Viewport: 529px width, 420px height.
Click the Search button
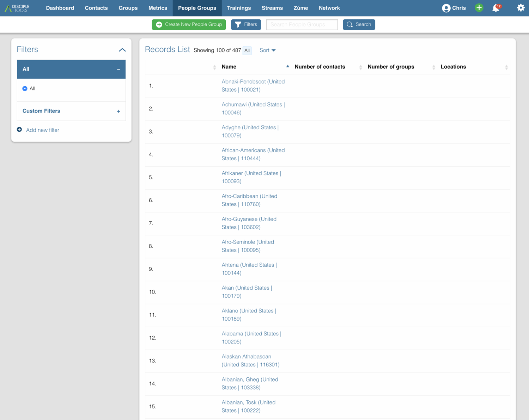[359, 24]
